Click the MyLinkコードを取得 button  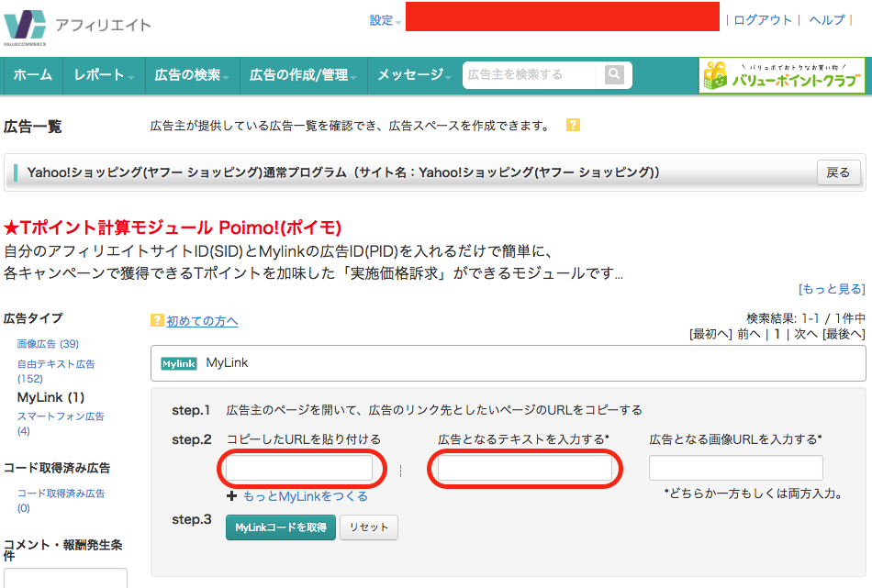click(x=280, y=527)
